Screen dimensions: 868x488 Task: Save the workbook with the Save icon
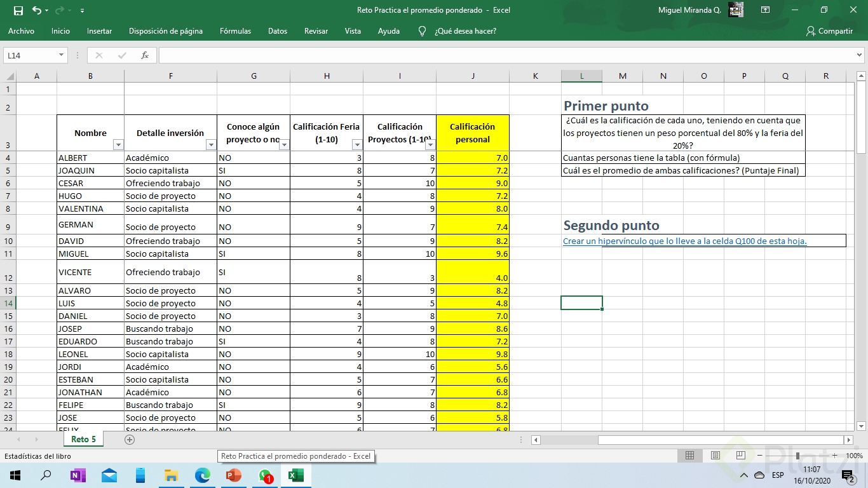click(x=18, y=10)
